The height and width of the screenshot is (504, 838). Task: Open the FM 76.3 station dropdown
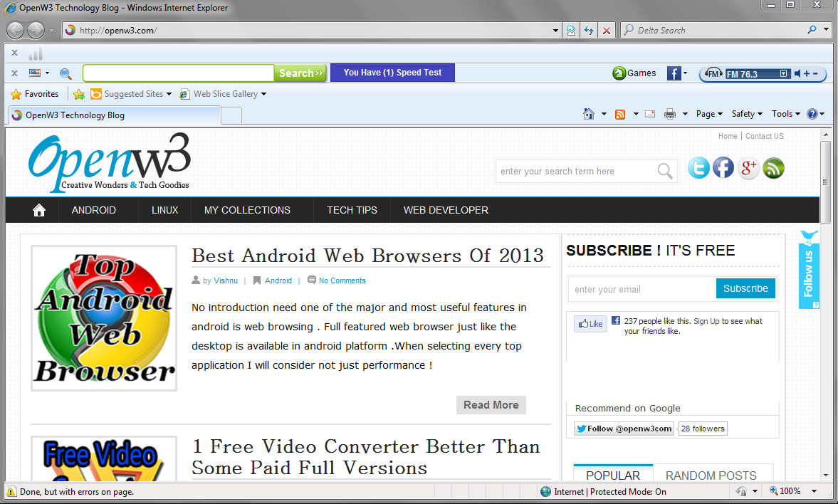pyautogui.click(x=783, y=74)
